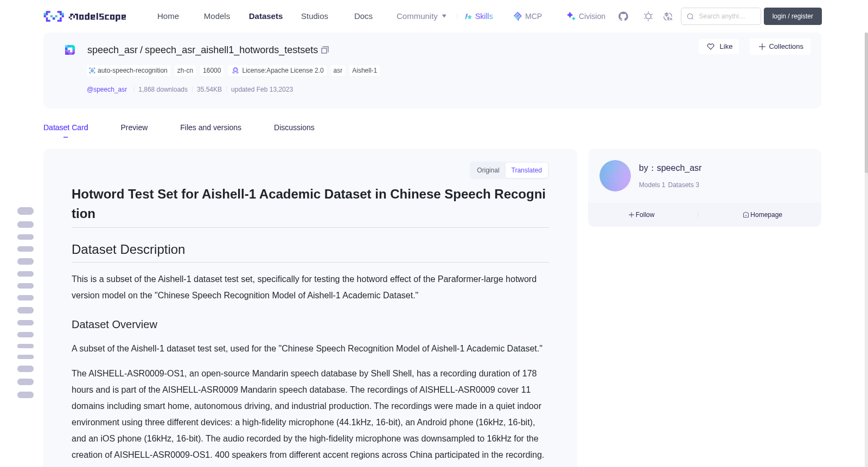Copy the dataset name with the copy icon
Image resolution: width=868 pixels, height=467 pixels.
pos(325,50)
